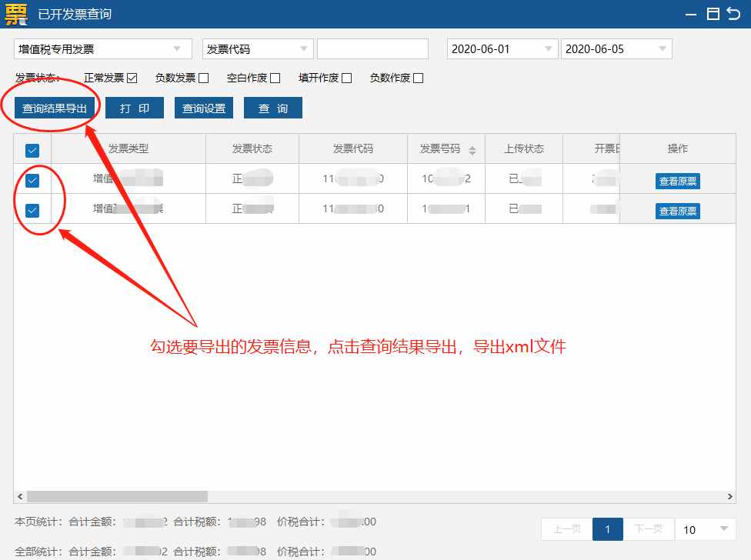Sort by 发票号码 column arrows

point(472,150)
